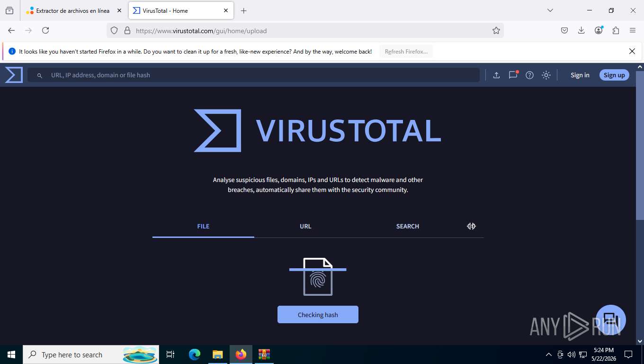Click the Sign up button
This screenshot has width=644, height=364.
coord(614,75)
